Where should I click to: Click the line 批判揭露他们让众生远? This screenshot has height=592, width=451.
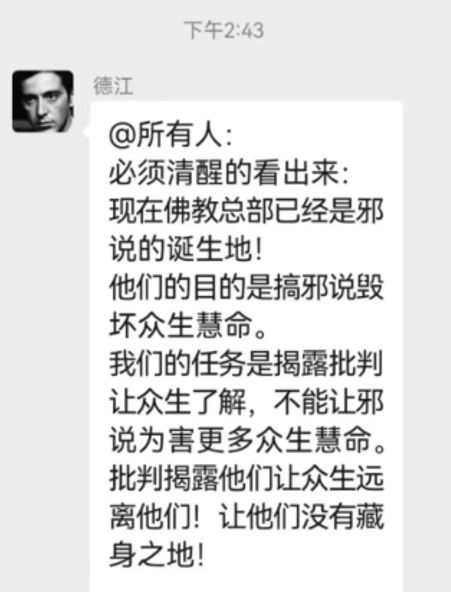tap(246, 478)
